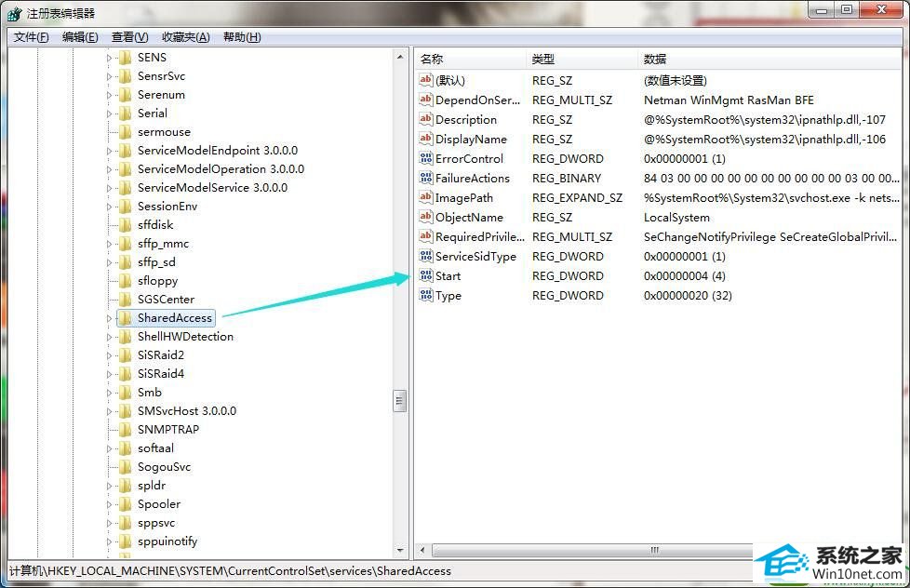Click the ErrorControl value icon
This screenshot has height=588, width=910.
(x=426, y=158)
